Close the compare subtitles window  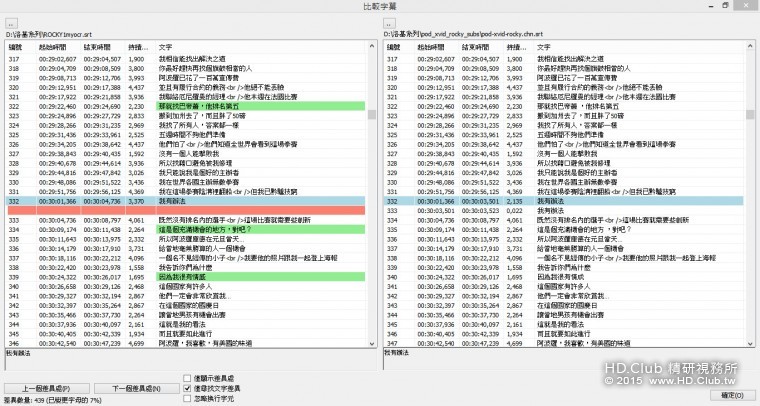point(746,6)
